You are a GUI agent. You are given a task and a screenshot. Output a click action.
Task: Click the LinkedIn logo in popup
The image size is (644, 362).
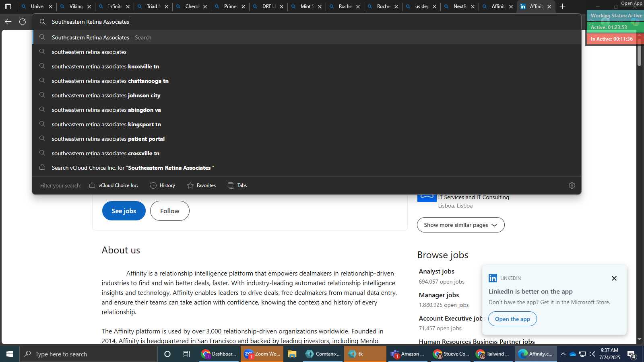(493, 278)
